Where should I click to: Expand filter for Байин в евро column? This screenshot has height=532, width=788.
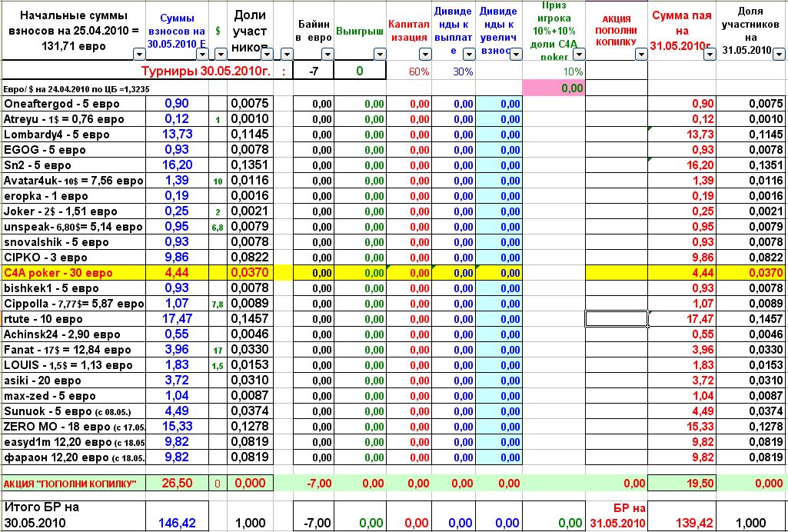click(328, 54)
